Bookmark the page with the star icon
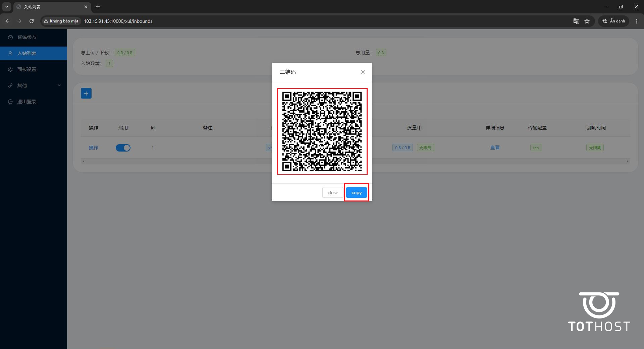644x349 pixels. tap(587, 21)
